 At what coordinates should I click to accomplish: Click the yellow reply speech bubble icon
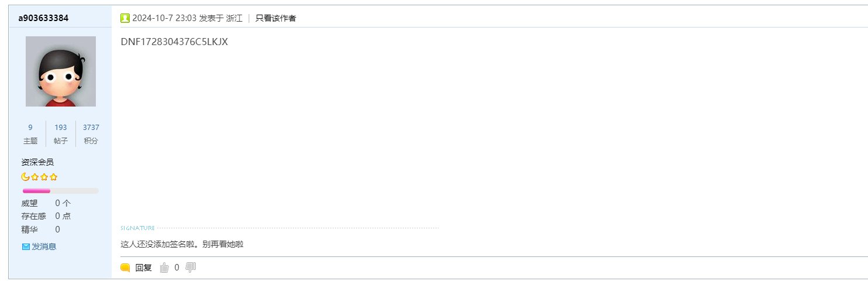click(125, 268)
